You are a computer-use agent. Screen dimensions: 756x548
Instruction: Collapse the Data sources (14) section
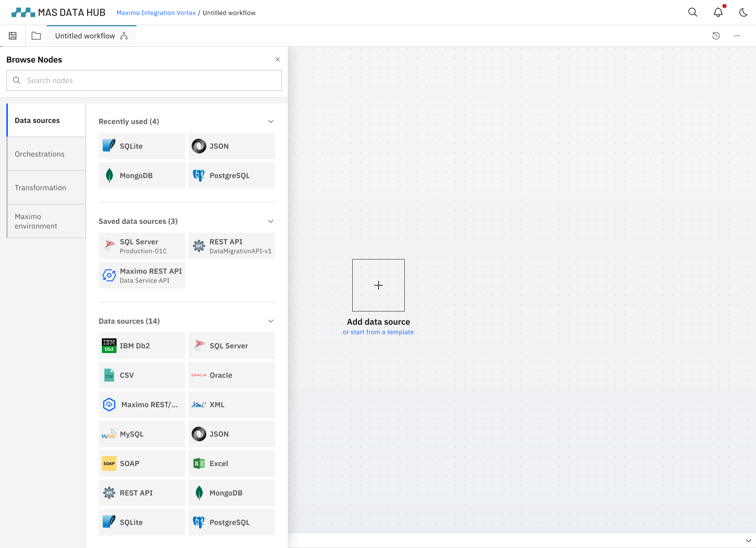coord(271,320)
